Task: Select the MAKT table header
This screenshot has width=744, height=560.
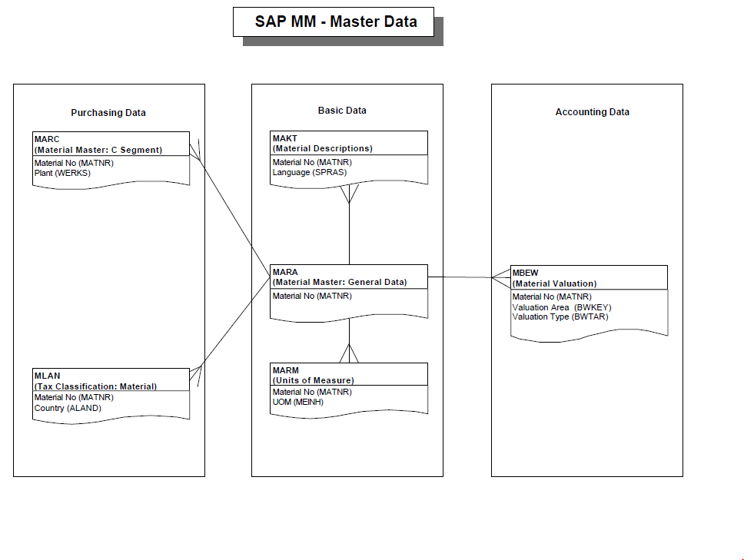Action: (349, 143)
